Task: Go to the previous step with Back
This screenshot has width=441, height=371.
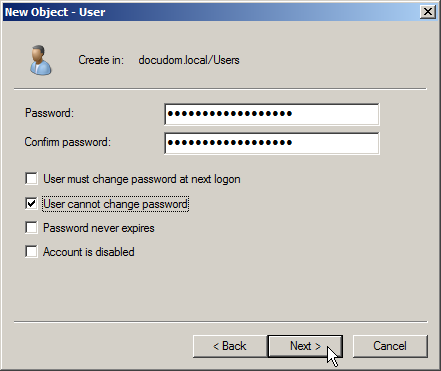Action: pos(230,346)
